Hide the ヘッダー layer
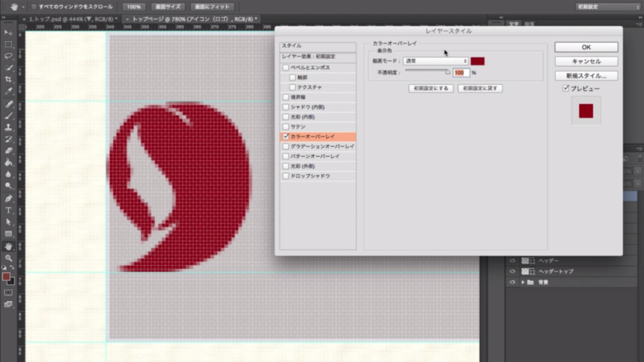The height and width of the screenshot is (362, 644). coord(512,261)
